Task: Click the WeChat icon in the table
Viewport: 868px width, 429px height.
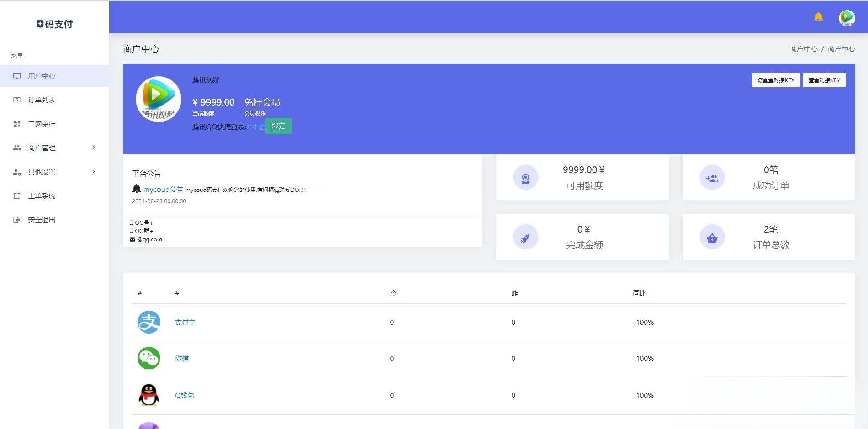Action: click(x=148, y=358)
